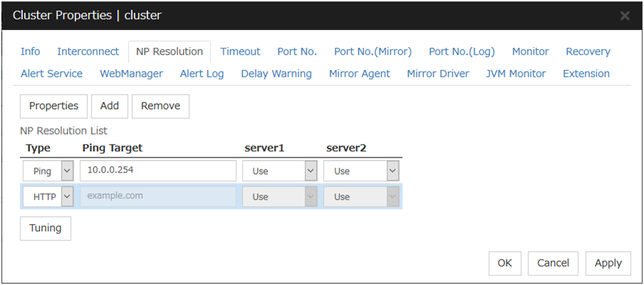This screenshot has height=285, width=644.
Task: Open server1 Use dropdown in Ping row
Action: pos(279,171)
